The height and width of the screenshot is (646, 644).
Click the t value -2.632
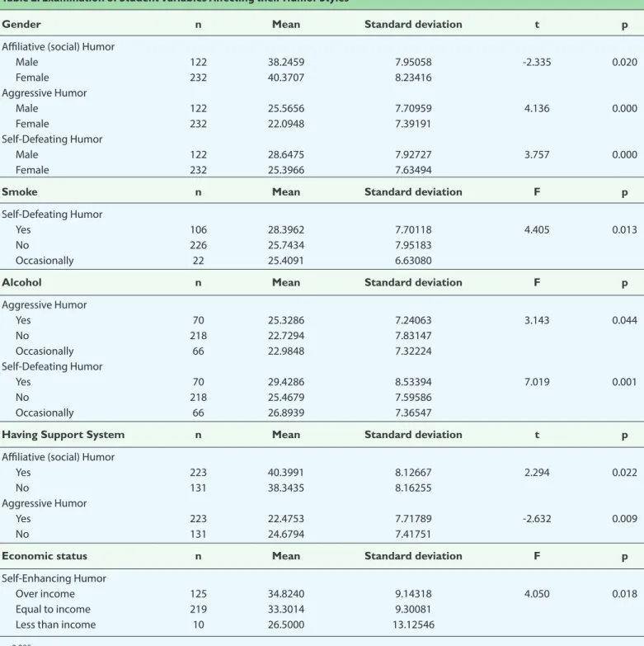pyautogui.click(x=537, y=519)
